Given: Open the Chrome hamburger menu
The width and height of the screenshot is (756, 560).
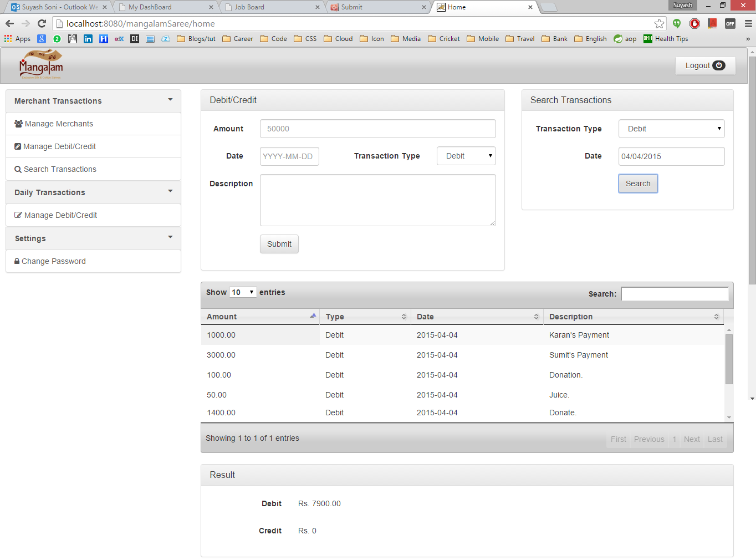Looking at the screenshot, I should point(748,23).
